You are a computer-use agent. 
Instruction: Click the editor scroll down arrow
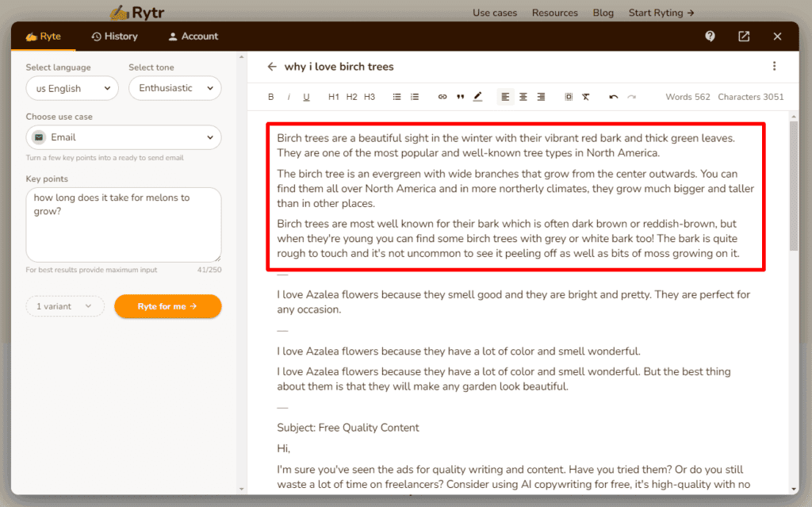793,489
